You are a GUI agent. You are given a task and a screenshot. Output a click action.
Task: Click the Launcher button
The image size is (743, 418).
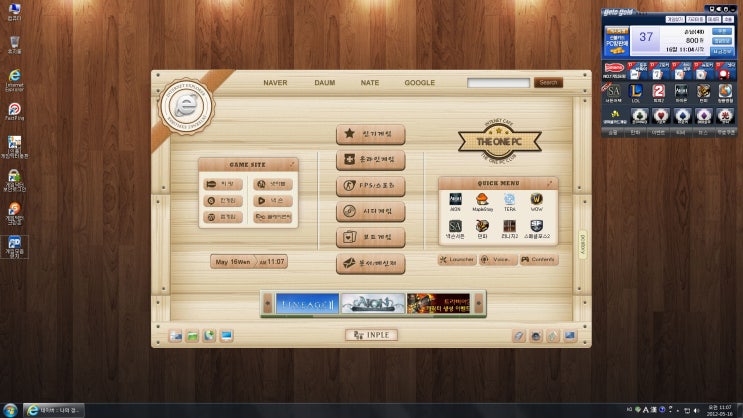click(457, 259)
